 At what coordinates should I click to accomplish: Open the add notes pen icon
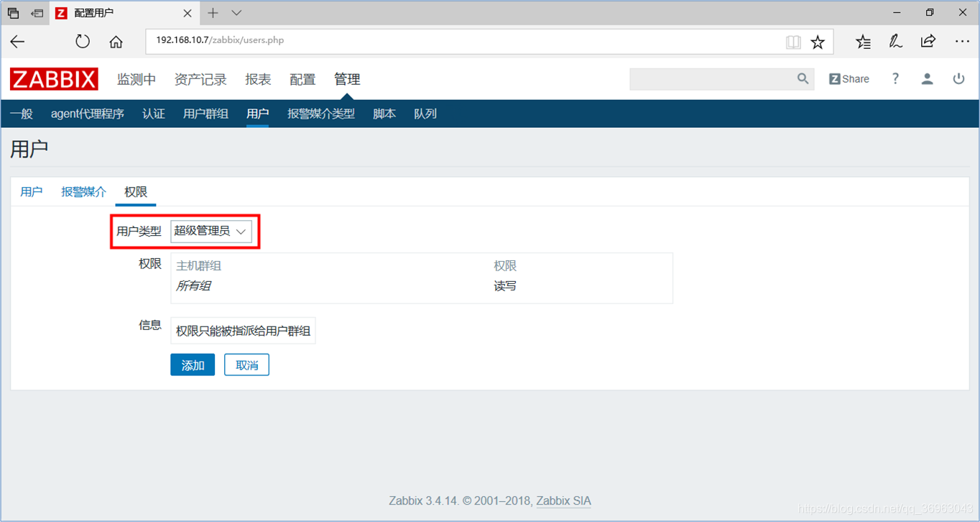pyautogui.click(x=895, y=41)
